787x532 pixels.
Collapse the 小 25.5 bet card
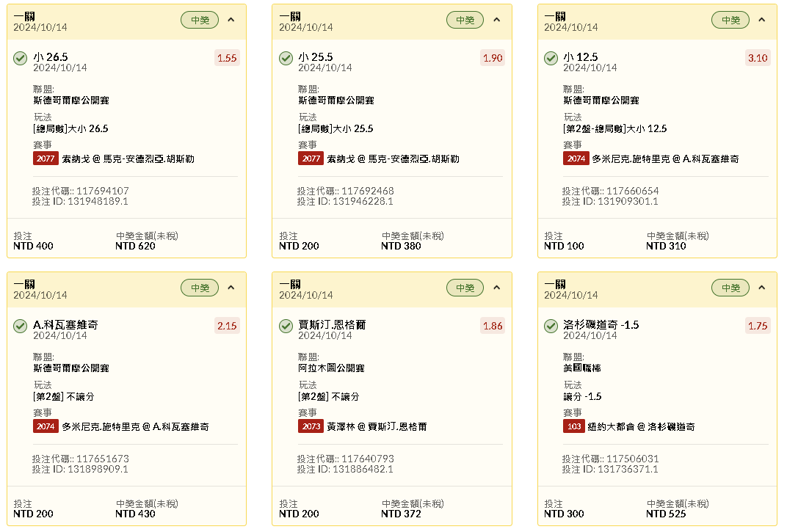pyautogui.click(x=496, y=20)
